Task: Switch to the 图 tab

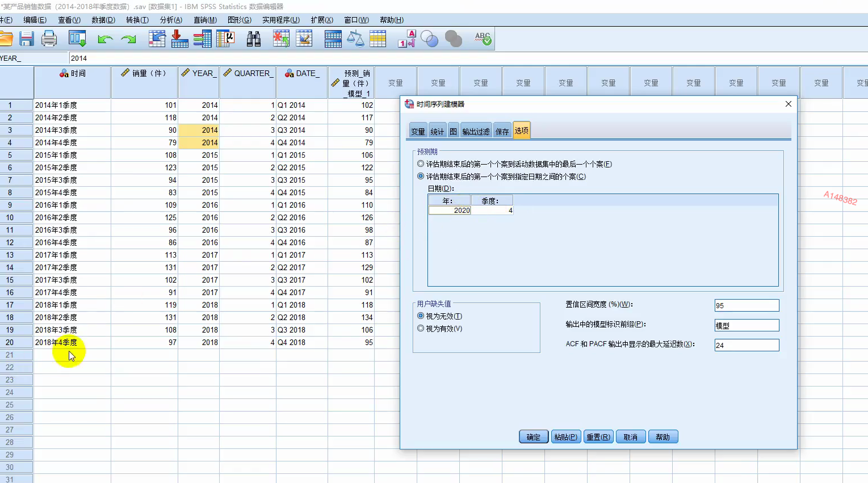Action: [x=453, y=131]
